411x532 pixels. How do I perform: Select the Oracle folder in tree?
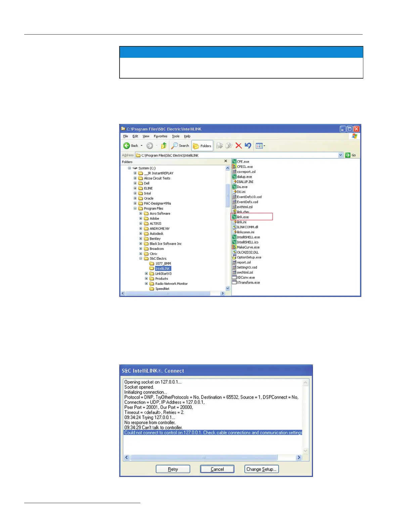click(146, 198)
